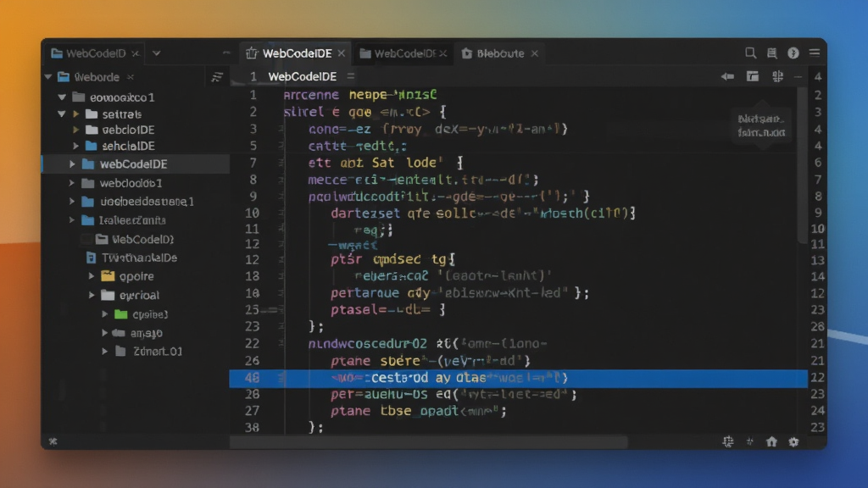Click the minimize dash icon in editor toolbar
Viewport: 868px width, 488px height.
(798, 77)
